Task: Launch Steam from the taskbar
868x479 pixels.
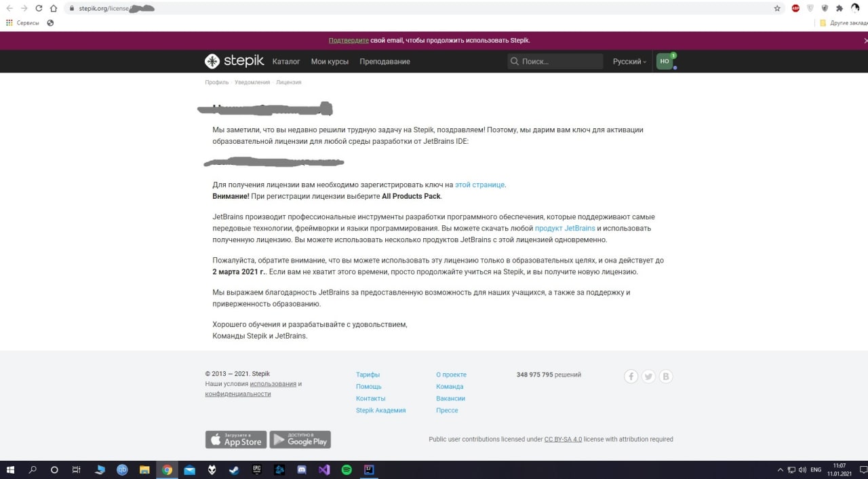Action: 234,470
